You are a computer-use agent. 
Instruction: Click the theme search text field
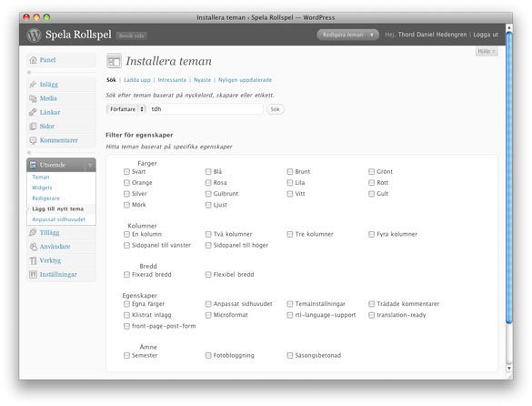click(x=206, y=109)
